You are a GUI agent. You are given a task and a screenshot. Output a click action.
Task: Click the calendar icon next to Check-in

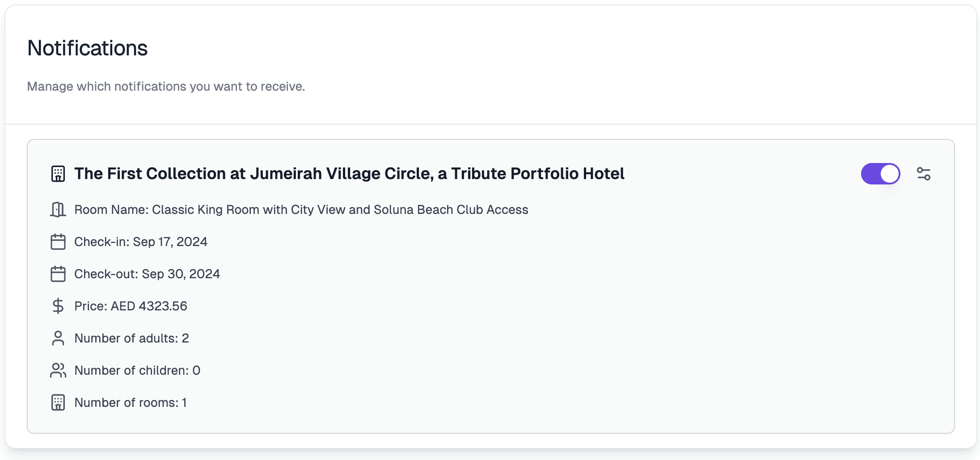coord(58,242)
